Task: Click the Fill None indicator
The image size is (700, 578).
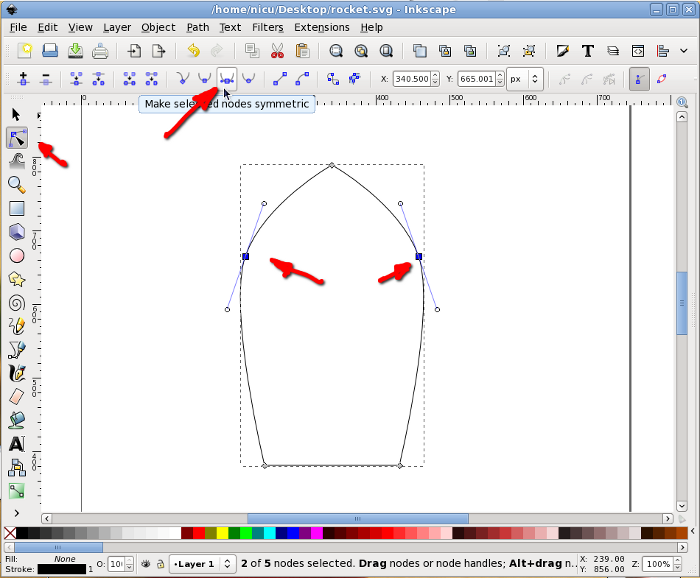Action: [x=65, y=559]
